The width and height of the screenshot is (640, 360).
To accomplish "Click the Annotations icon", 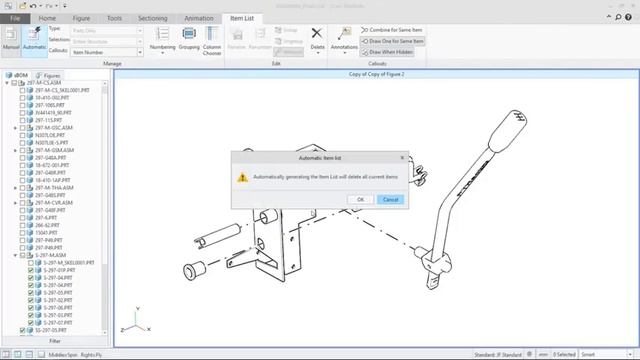I will pyautogui.click(x=344, y=33).
